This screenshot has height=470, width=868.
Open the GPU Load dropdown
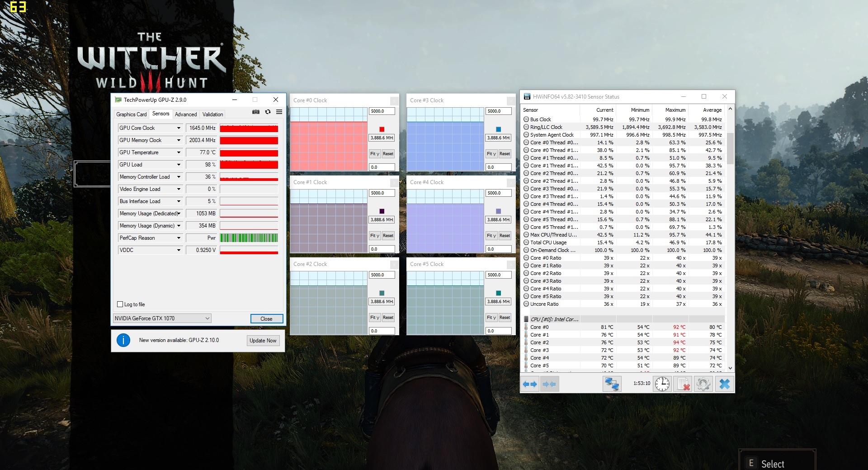[179, 165]
